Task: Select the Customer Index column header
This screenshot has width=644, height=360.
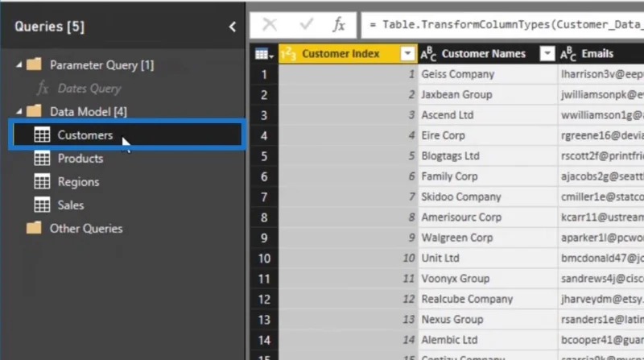Action: pyautogui.click(x=341, y=54)
